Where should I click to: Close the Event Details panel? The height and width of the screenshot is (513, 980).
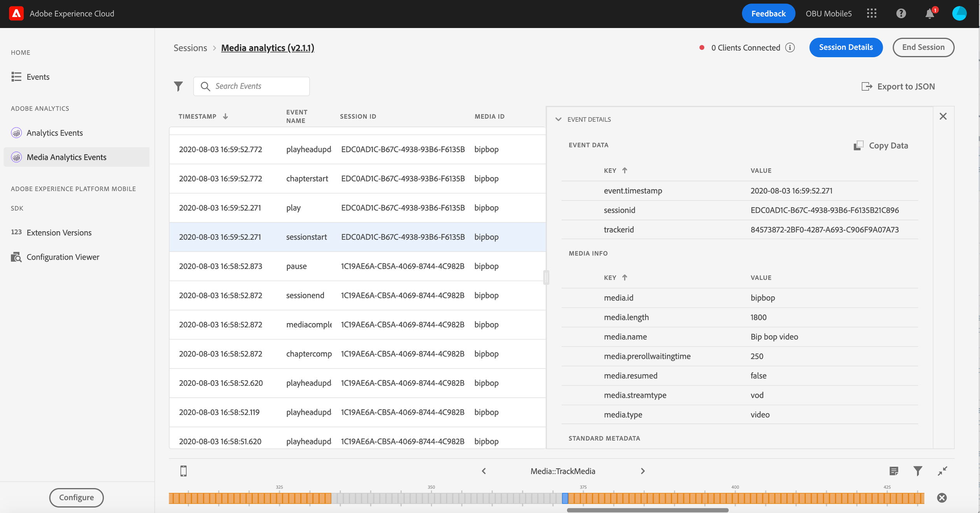pos(943,116)
